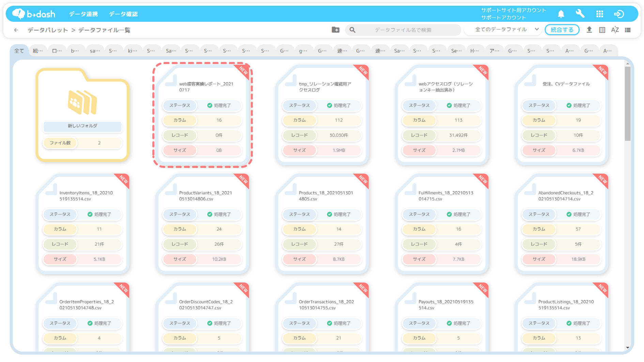This screenshot has width=644, height=362.
Task: Open the apps grid menu
Action: [x=600, y=14]
